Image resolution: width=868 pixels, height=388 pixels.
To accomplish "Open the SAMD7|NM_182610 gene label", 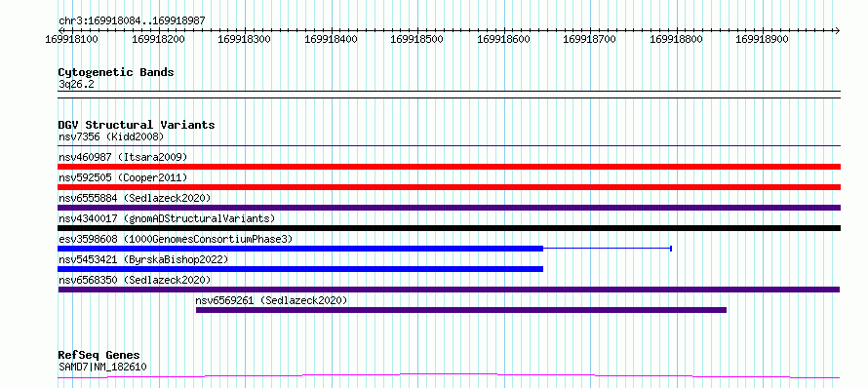I will coord(102,367).
